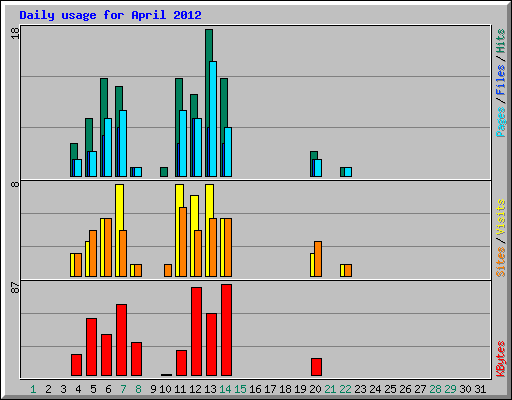Click the 'Pages' legend label

tap(500, 122)
